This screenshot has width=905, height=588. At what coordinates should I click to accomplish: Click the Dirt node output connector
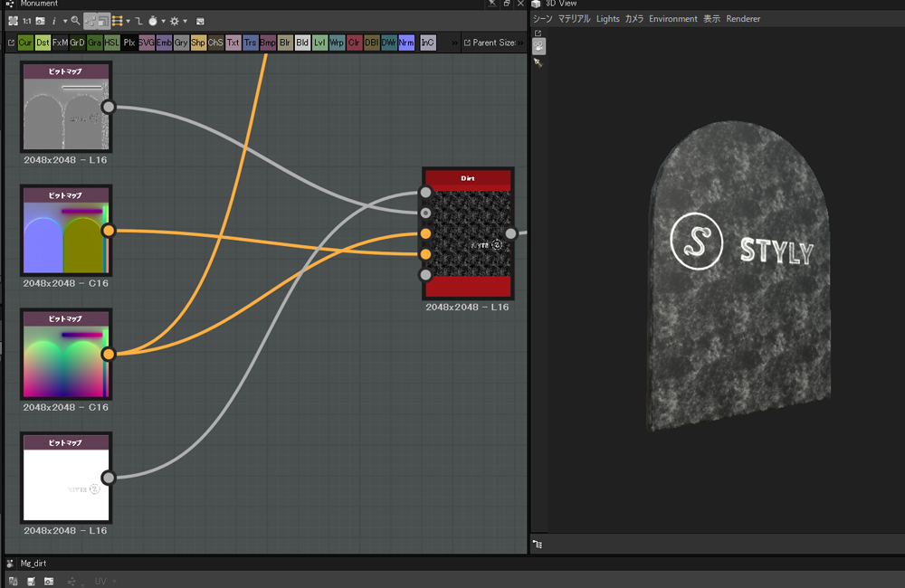pyautogui.click(x=510, y=233)
